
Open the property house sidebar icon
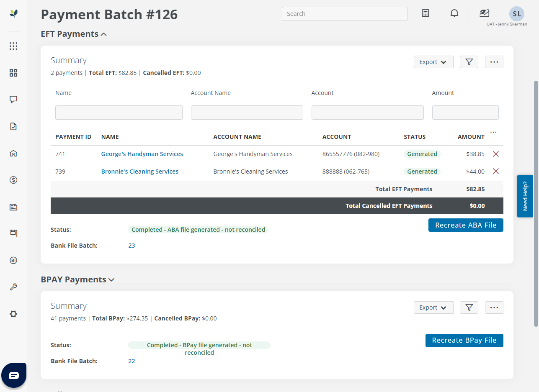[13, 153]
